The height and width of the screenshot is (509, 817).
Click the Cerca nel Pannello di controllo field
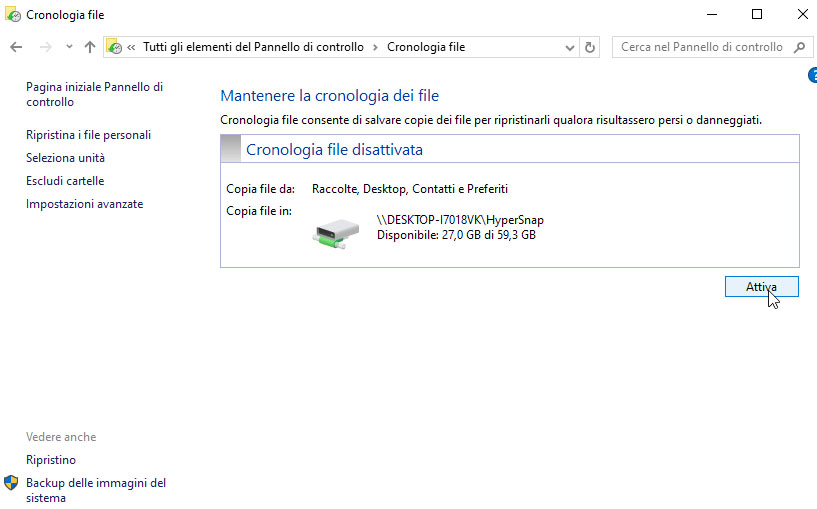pos(700,47)
